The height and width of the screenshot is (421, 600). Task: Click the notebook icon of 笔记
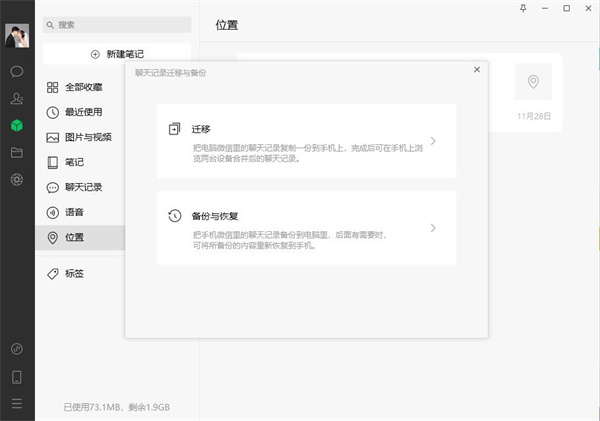tap(52, 163)
